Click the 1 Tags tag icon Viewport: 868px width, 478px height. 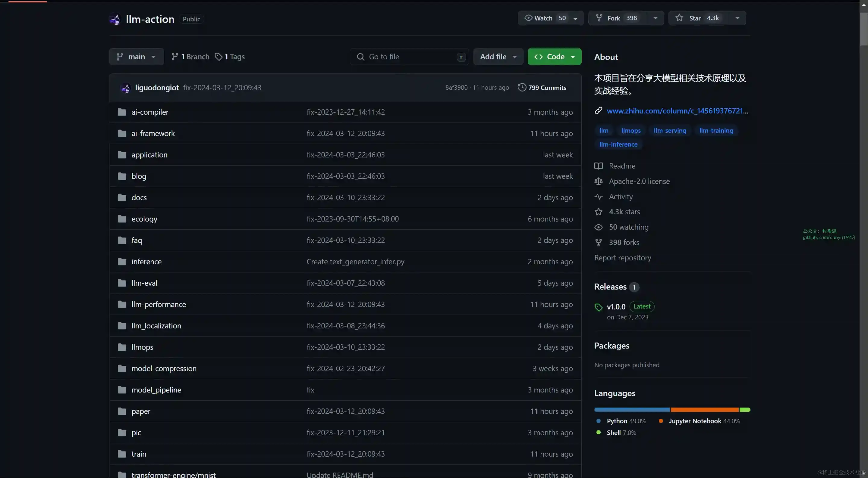pyautogui.click(x=219, y=57)
